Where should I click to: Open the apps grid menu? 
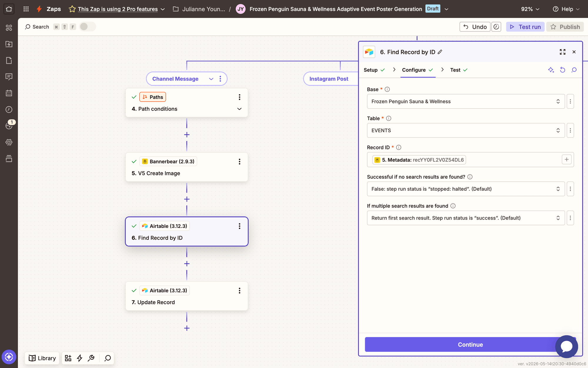pyautogui.click(x=26, y=9)
